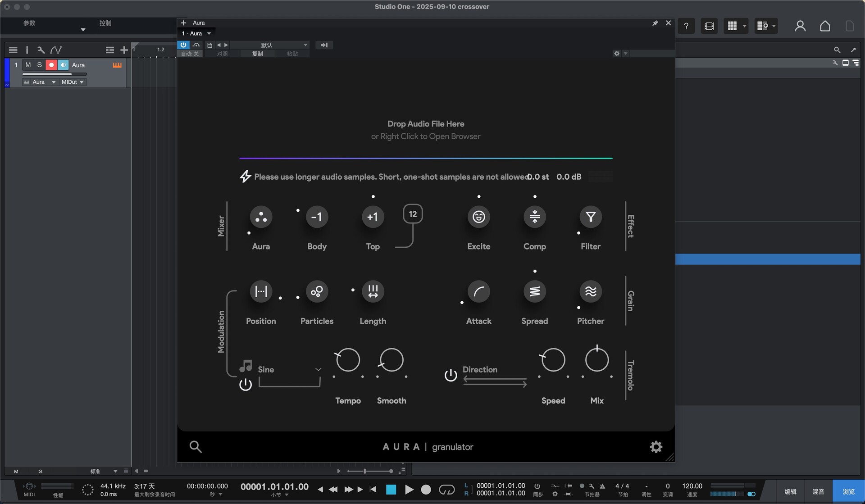
Task: Click the Excite effect knob
Action: point(478,217)
